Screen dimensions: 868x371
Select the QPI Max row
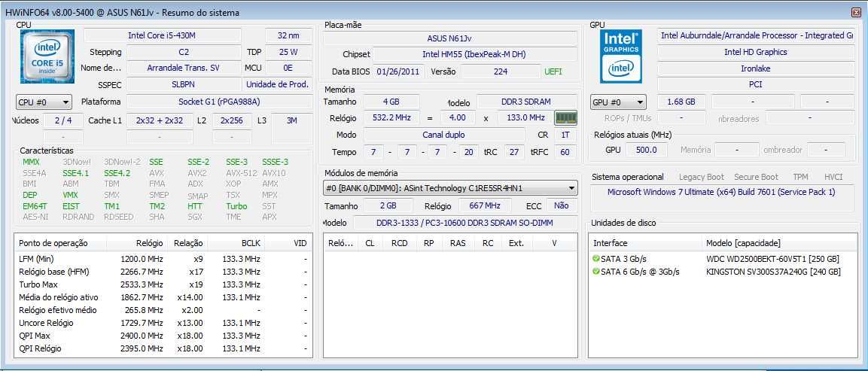[163, 336]
